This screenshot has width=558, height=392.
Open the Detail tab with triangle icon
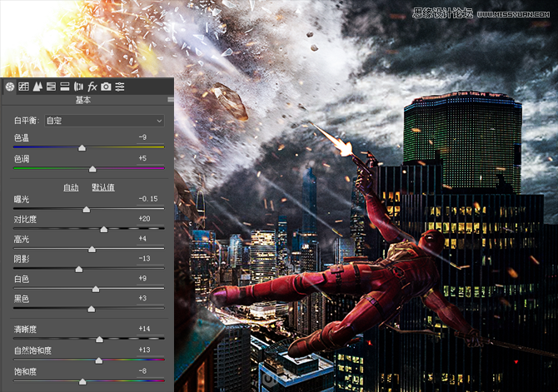click(37, 87)
